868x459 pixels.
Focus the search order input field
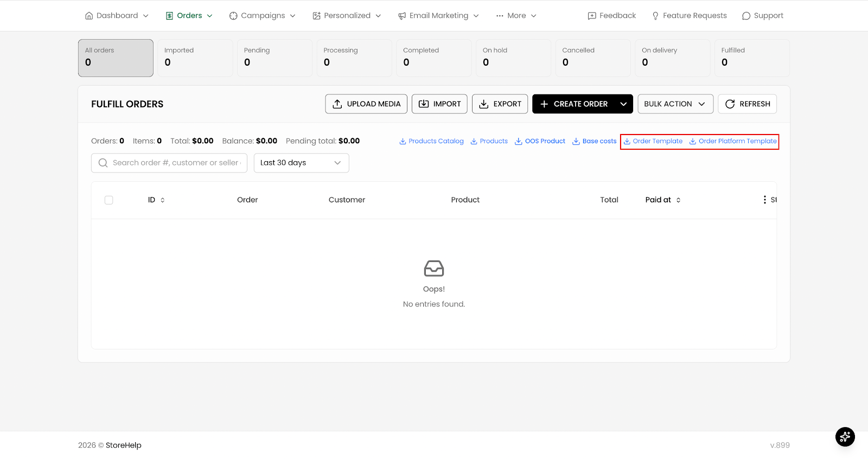click(169, 163)
